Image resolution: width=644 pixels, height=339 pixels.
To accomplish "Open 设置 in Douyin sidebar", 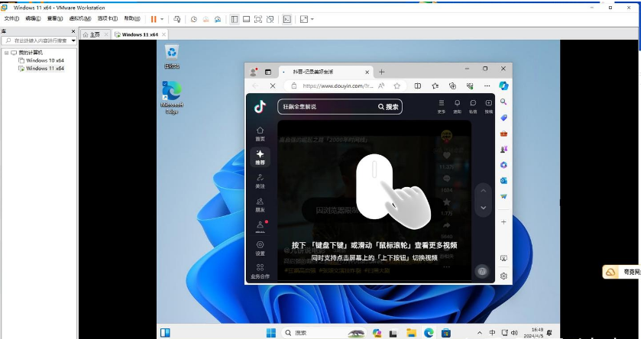I will click(x=260, y=248).
